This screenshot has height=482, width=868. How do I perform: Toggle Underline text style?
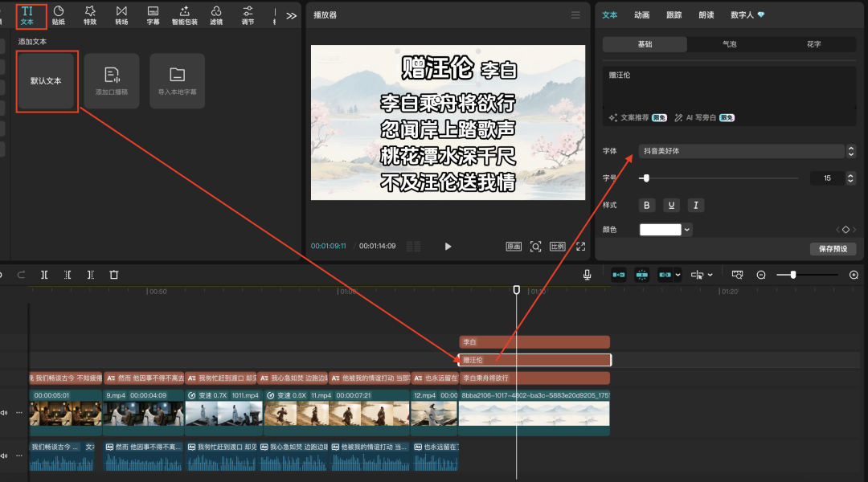[671, 206]
